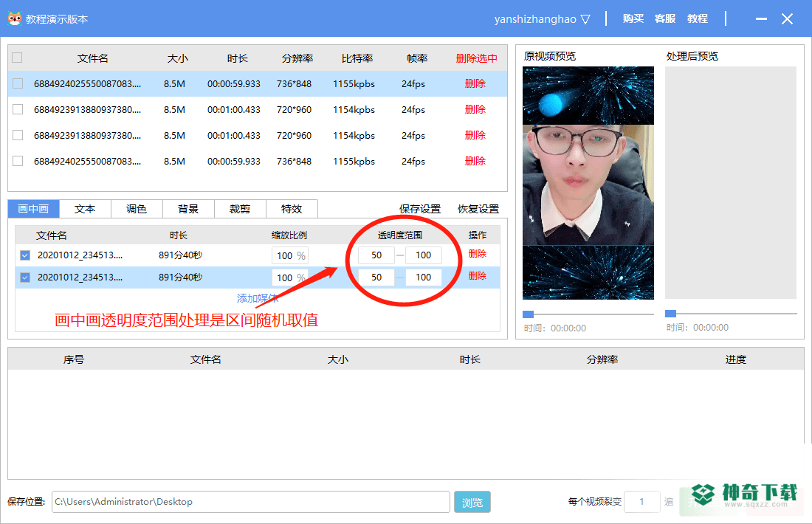Edit the unhighlighted media row's minimum transparency 50

click(x=376, y=255)
